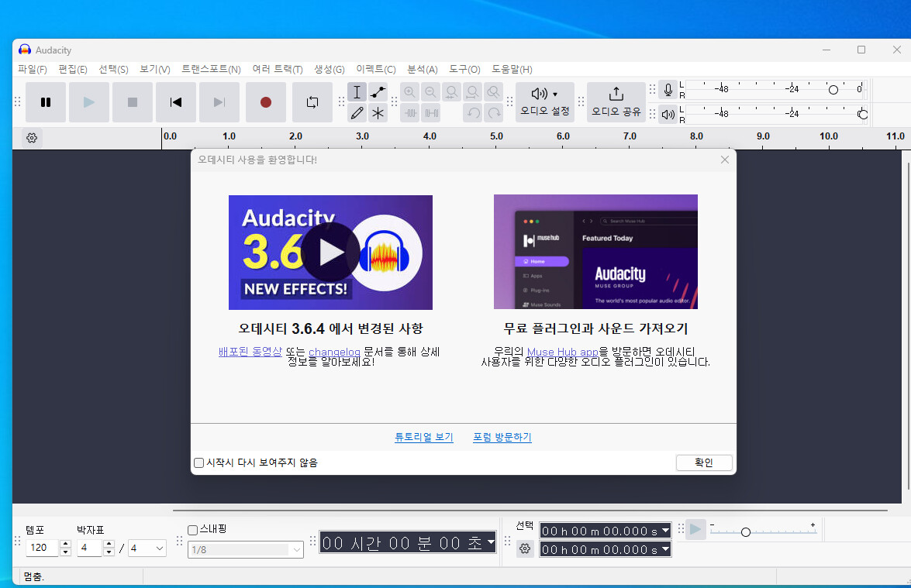Open the File (파일) menu
The height and width of the screenshot is (588, 911).
pyautogui.click(x=32, y=70)
